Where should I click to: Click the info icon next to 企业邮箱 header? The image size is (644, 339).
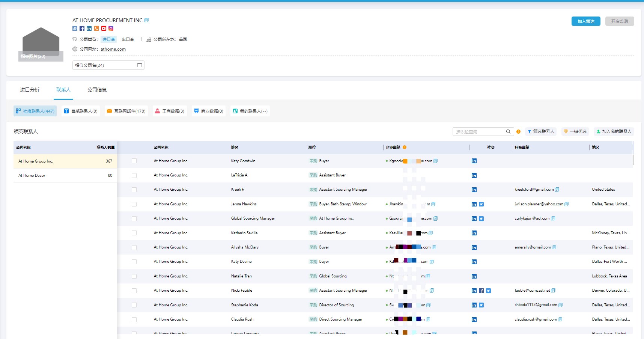tap(405, 147)
